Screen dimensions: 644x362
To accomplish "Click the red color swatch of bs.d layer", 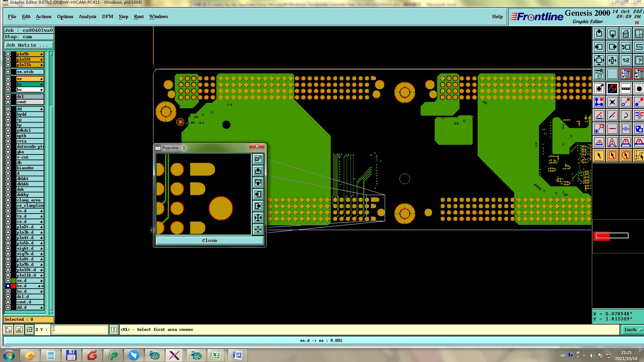I will tap(13, 286).
